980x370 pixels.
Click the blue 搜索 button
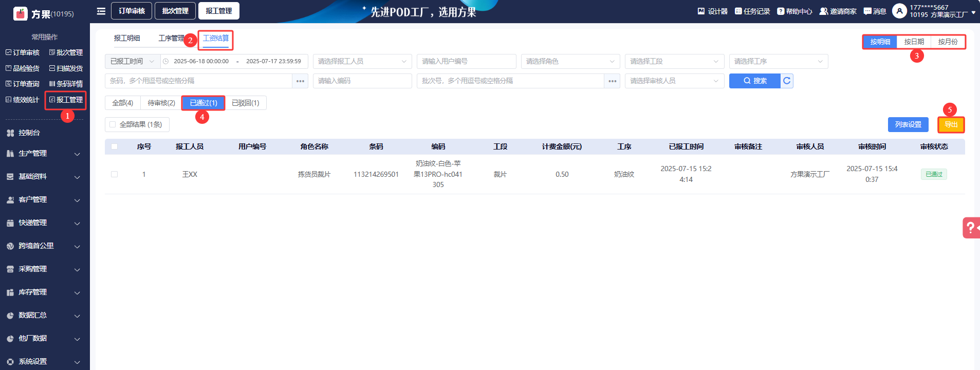pos(755,81)
